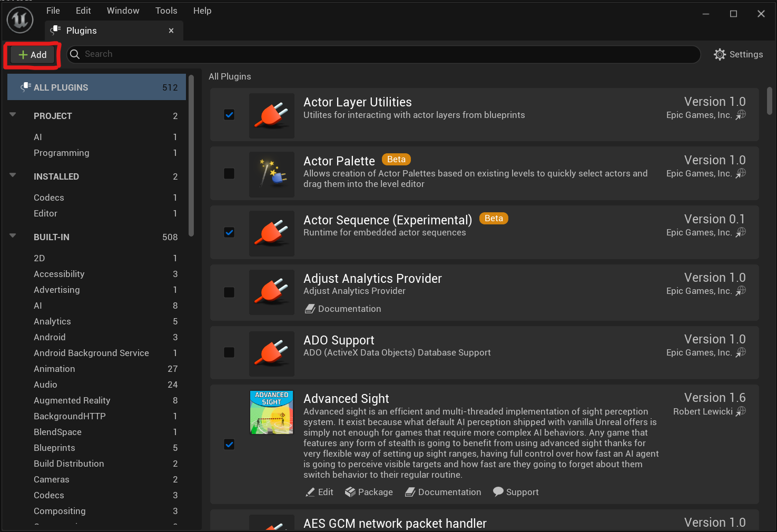This screenshot has height=532, width=777.
Task: Select the Plugins tab
Action: coord(114,31)
